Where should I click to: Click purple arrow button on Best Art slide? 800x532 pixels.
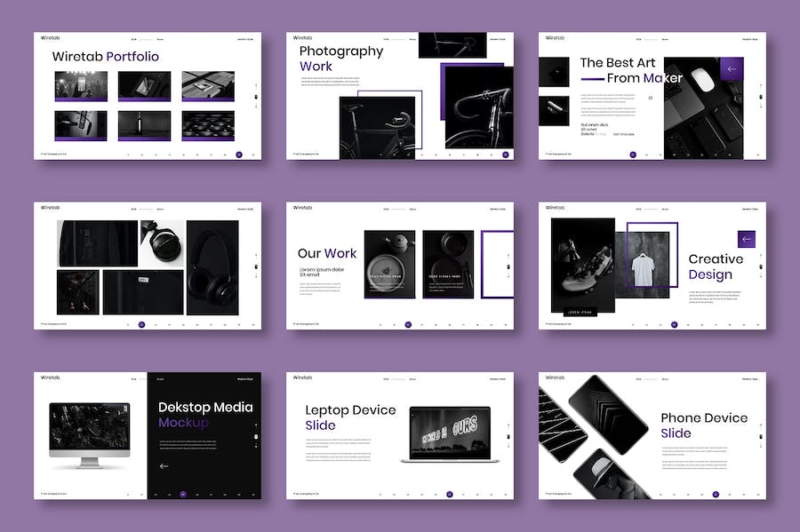tap(732, 68)
